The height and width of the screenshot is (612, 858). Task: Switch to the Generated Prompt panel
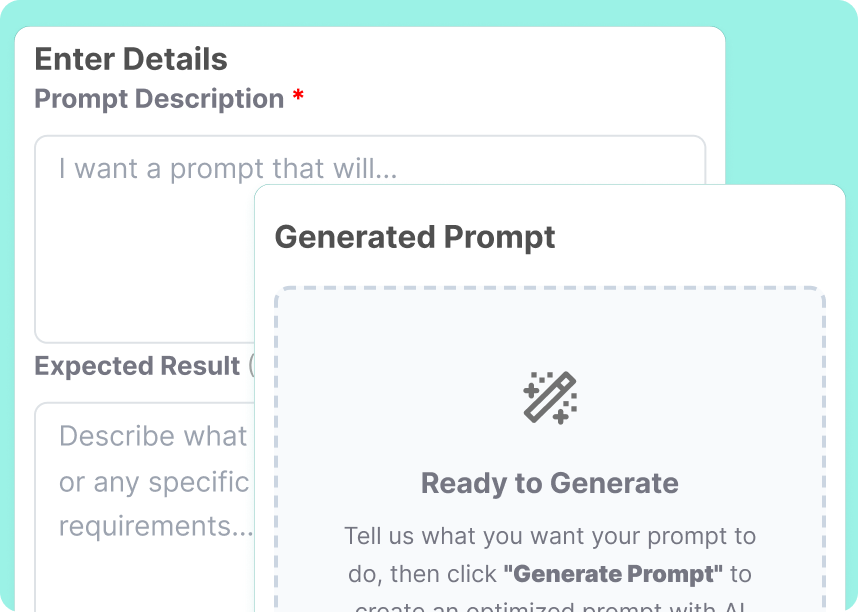414,237
